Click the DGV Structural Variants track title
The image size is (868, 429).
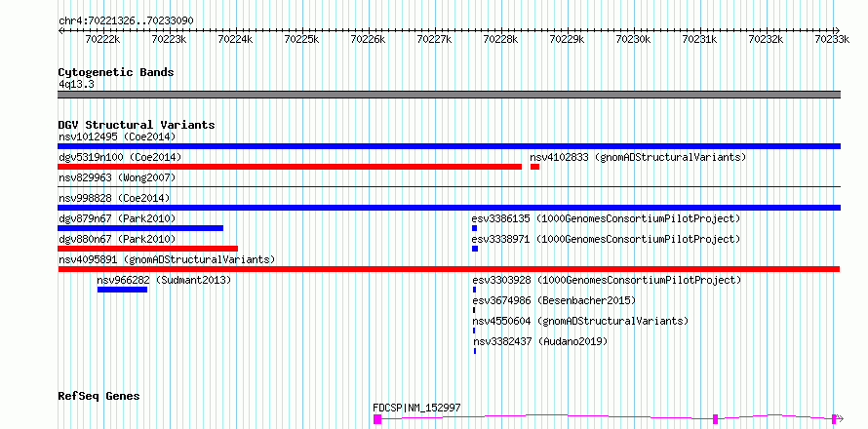pos(137,125)
